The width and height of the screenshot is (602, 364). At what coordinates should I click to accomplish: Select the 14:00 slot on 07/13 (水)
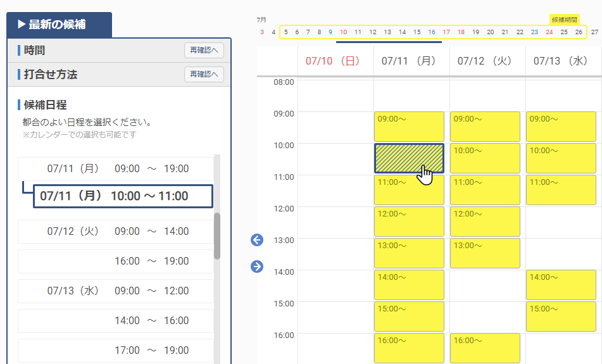pyautogui.click(x=561, y=285)
